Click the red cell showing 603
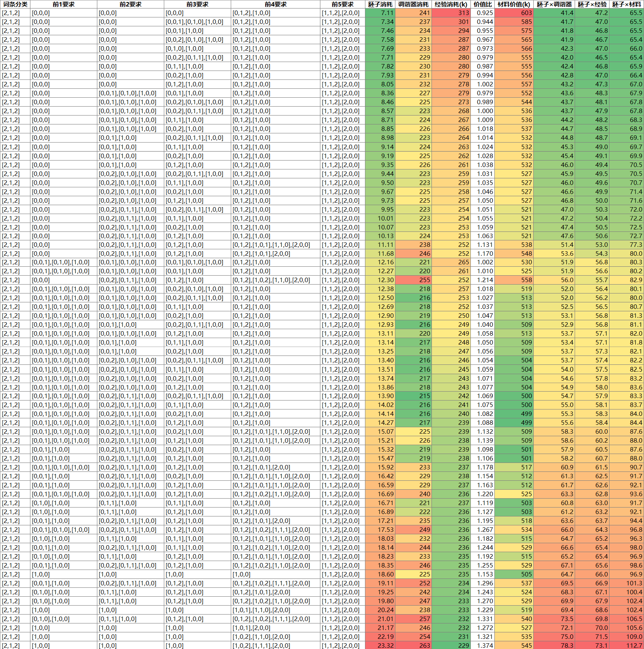This screenshot has height=649, width=644. point(514,13)
